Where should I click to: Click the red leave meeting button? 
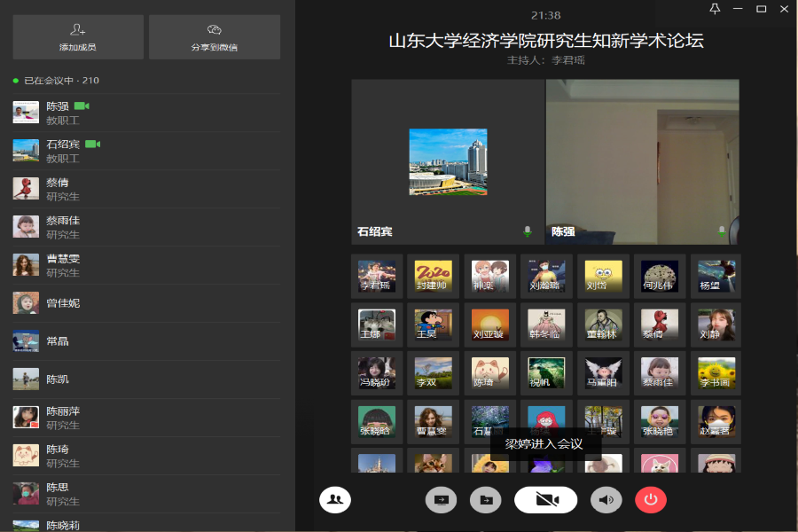(x=651, y=500)
